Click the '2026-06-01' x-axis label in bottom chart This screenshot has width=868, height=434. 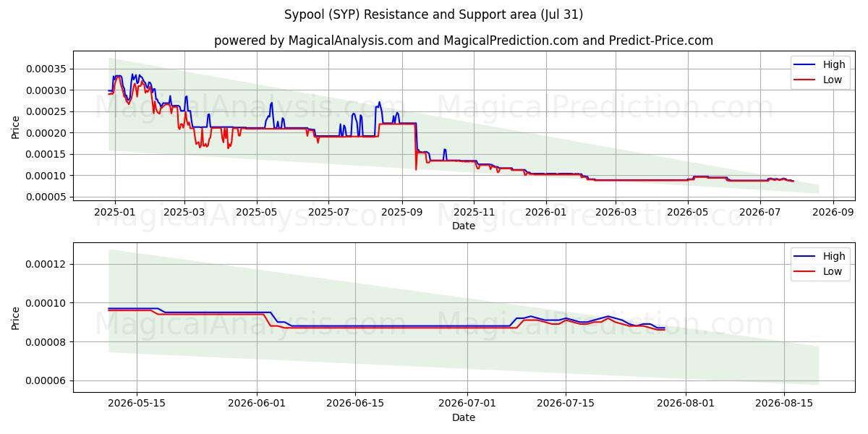tap(257, 404)
